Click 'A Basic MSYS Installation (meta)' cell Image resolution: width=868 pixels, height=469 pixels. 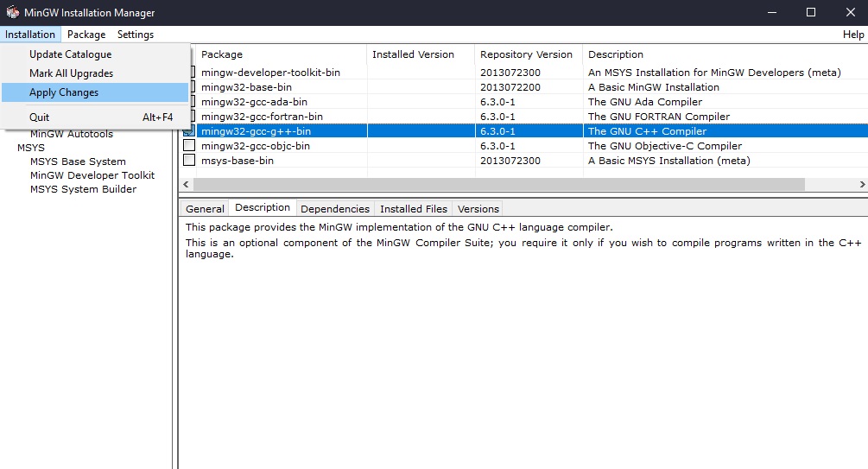pos(669,161)
